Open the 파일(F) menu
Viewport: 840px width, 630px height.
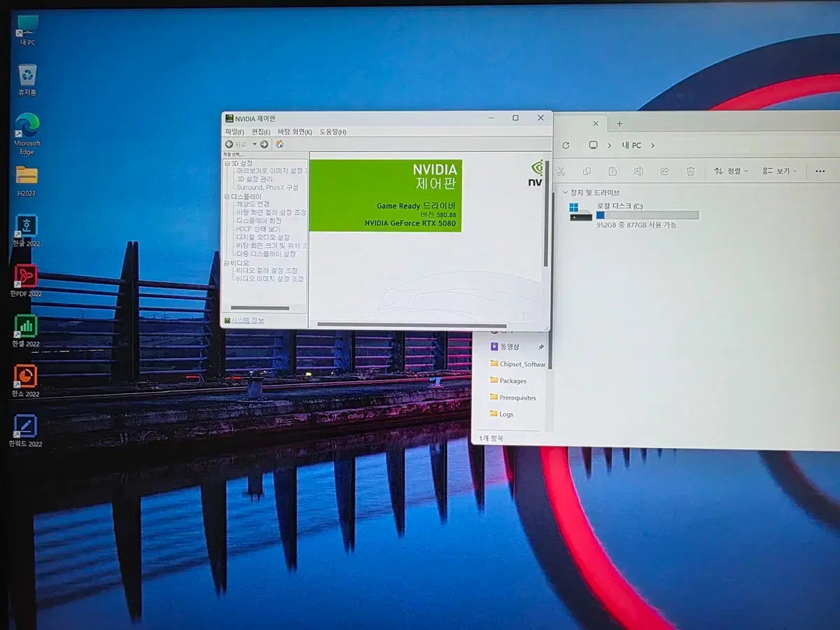[234, 132]
